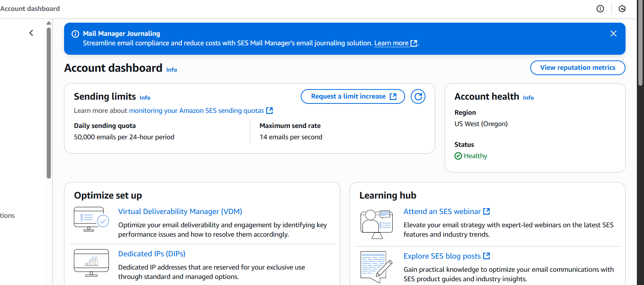The width and height of the screenshot is (644, 285).
Task: Dismiss the Mail Manager Journaling banner
Action: click(x=613, y=34)
